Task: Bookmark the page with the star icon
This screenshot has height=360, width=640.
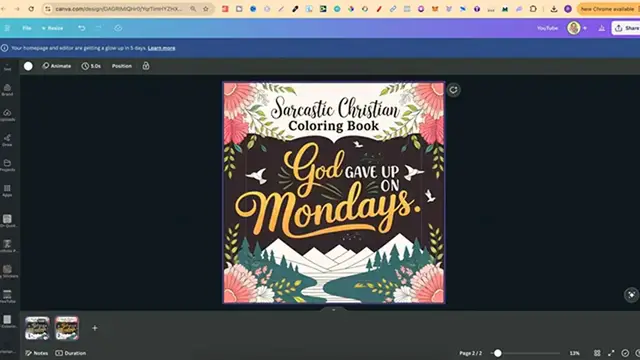Action: click(206, 9)
